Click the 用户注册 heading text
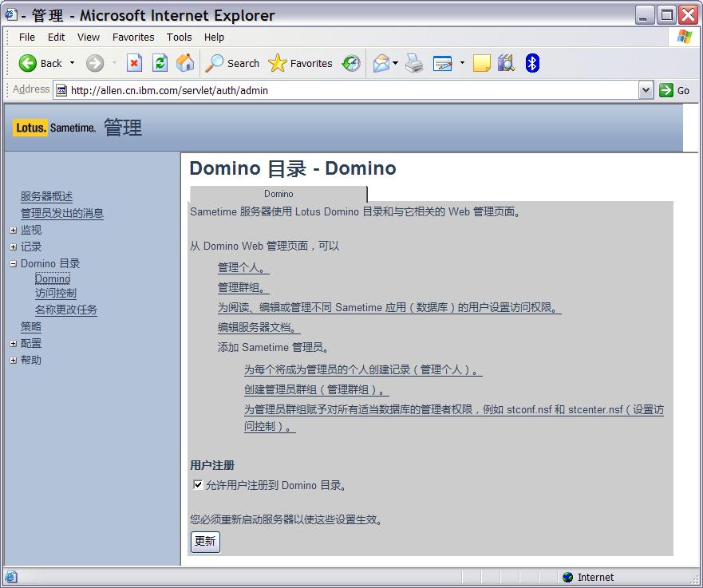703x588 pixels. click(212, 465)
